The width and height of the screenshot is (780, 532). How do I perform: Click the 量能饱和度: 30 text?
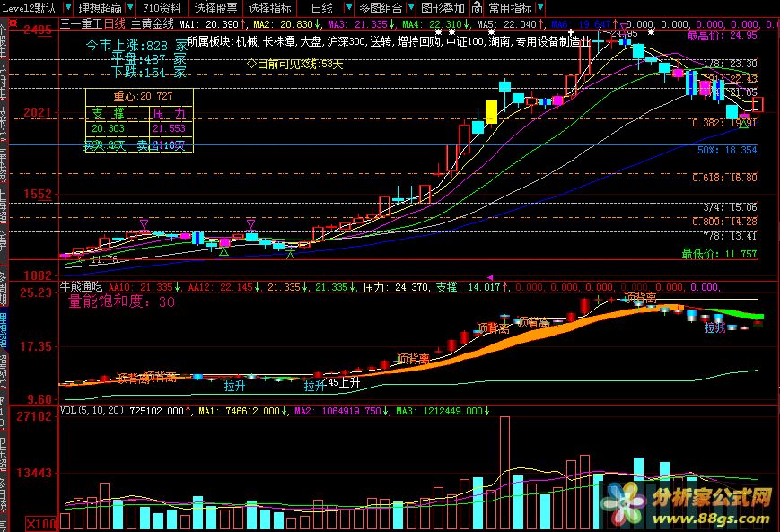pyautogui.click(x=121, y=301)
